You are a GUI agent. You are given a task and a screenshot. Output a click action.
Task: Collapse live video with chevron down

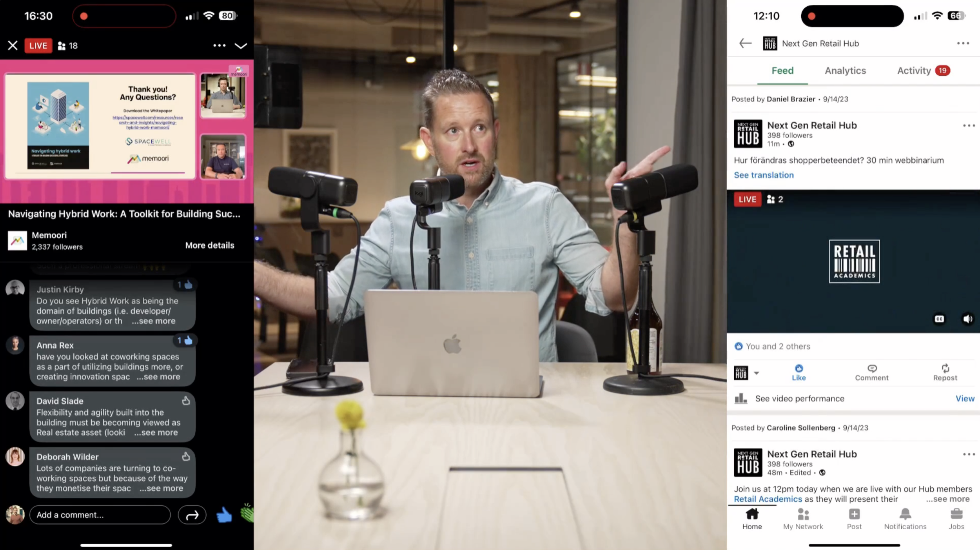tap(240, 45)
